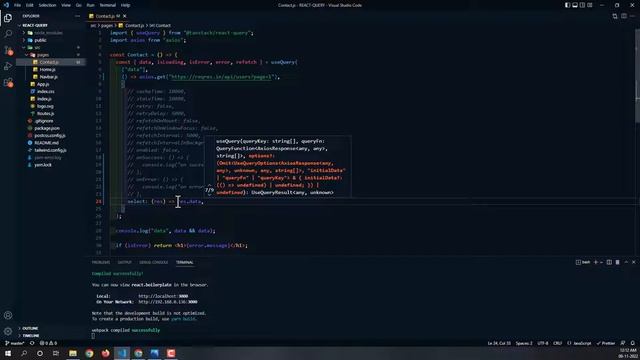Open App.js in the explorer

(43, 84)
